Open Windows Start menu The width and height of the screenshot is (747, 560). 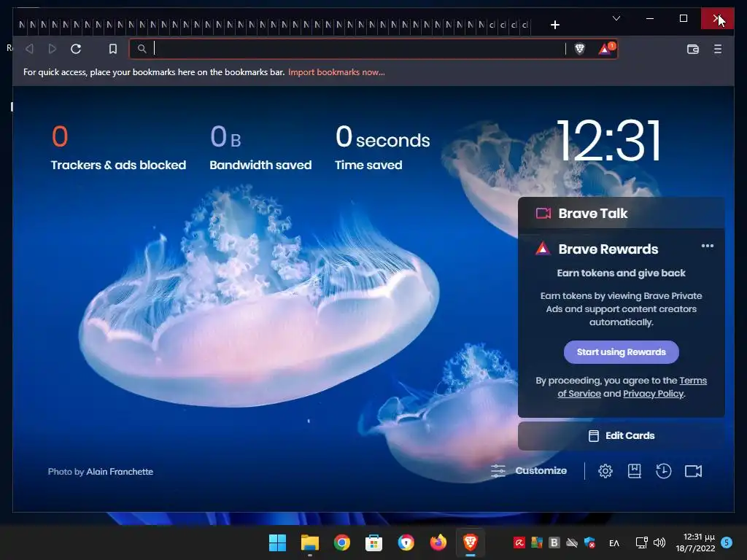[277, 542]
